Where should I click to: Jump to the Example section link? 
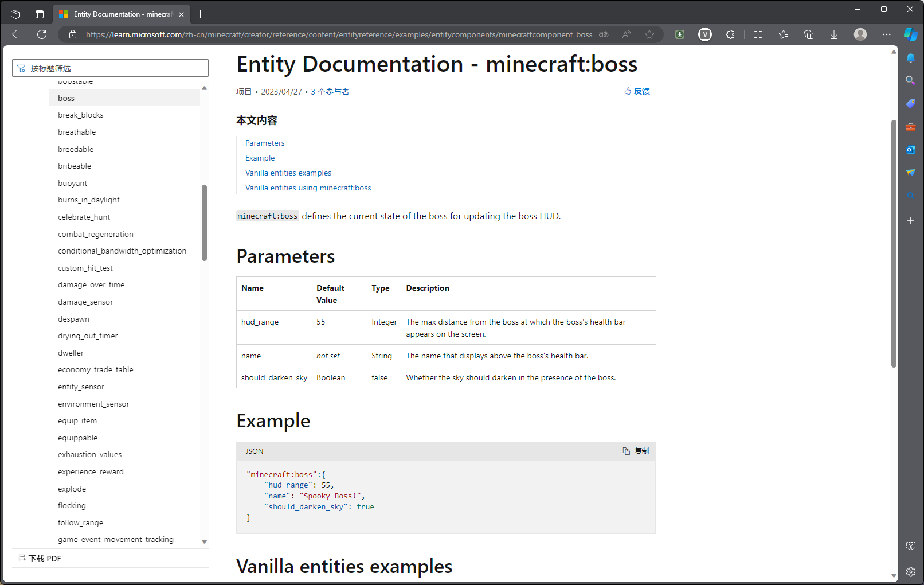[260, 158]
